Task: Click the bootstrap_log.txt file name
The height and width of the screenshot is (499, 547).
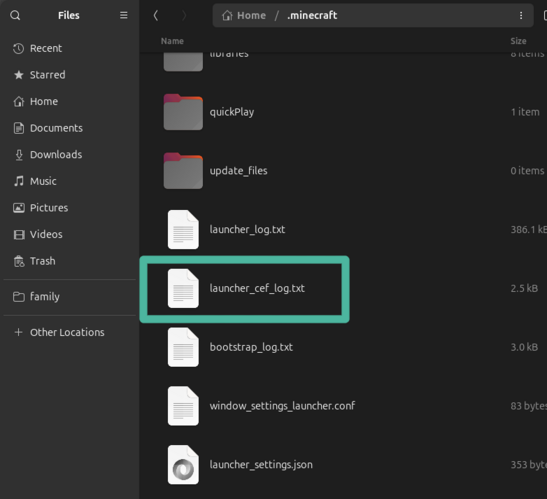Action: coord(251,347)
